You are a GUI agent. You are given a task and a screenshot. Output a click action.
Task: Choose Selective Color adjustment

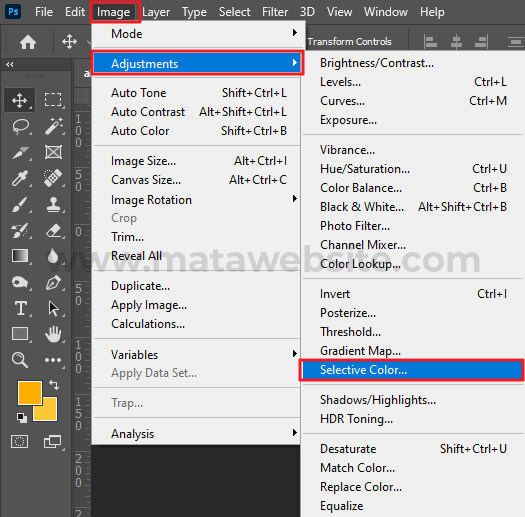coord(411,370)
